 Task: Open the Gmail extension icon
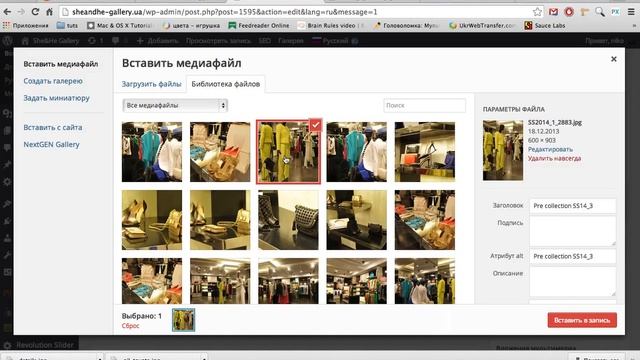click(553, 12)
